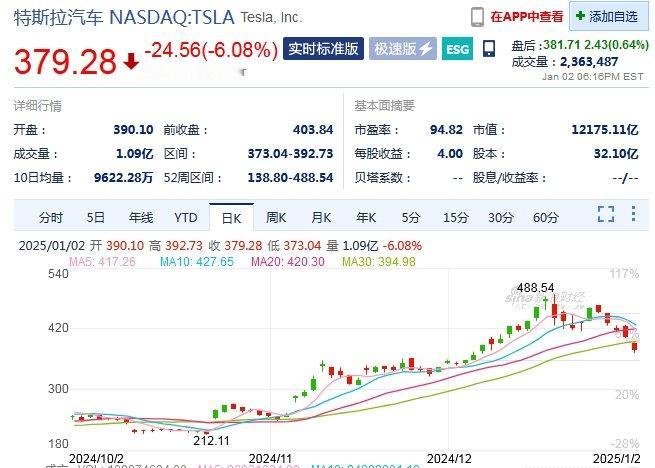Select the 日K chart tab
This screenshot has height=468, width=655.
point(231,218)
